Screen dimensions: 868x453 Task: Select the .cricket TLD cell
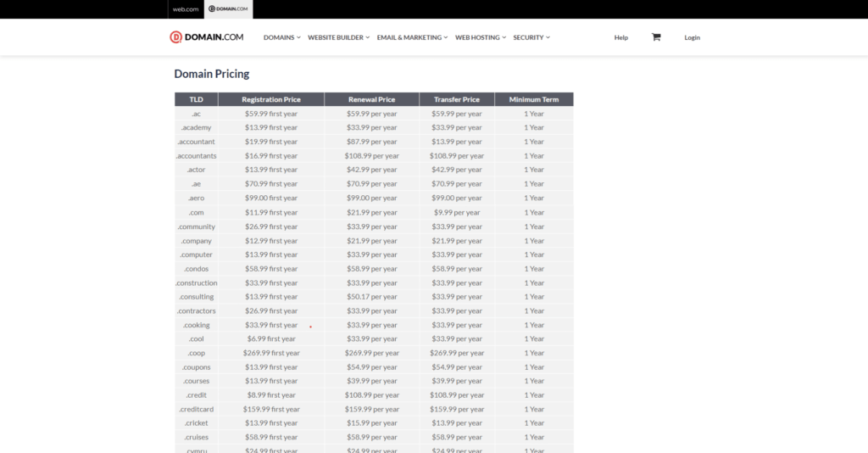tap(197, 423)
